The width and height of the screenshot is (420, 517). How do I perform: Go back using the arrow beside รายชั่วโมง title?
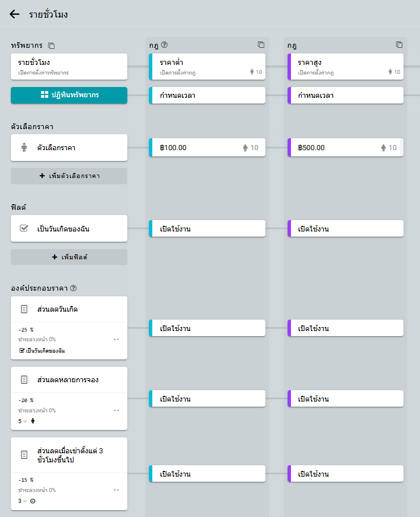15,14
